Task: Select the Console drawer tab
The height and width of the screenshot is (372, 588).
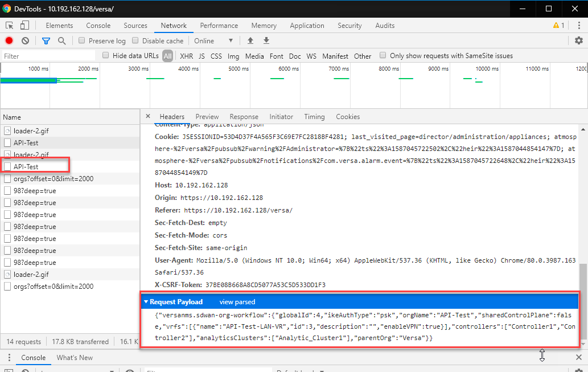Action: [x=34, y=358]
